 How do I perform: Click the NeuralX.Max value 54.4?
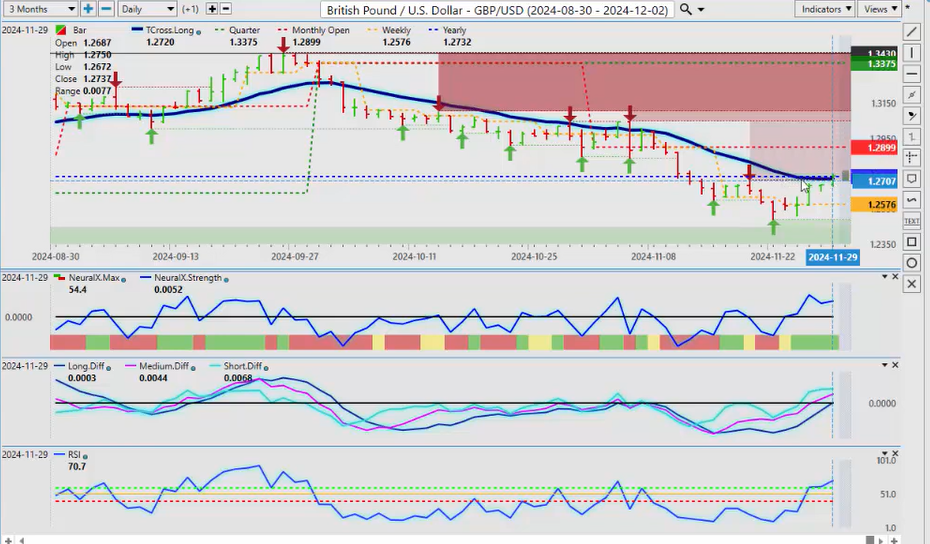click(77, 290)
